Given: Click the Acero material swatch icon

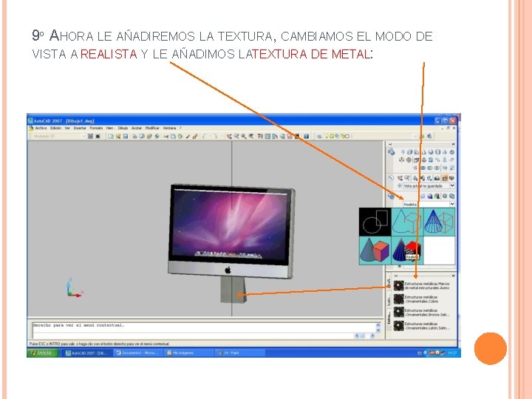Looking at the screenshot, I should pos(399,286).
